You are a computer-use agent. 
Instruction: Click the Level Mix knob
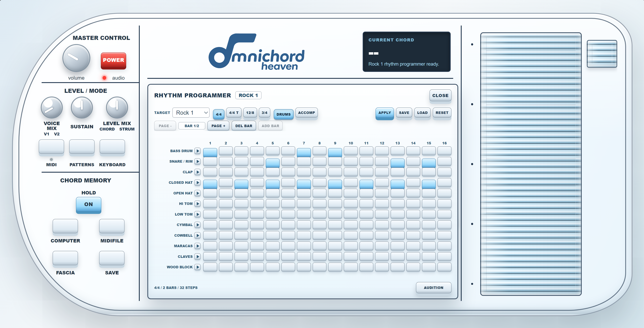[x=117, y=108]
